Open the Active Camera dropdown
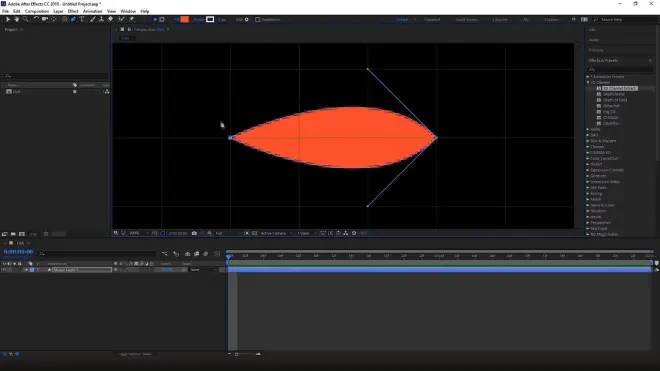Screen dimensions: 660x371 pos(276,233)
